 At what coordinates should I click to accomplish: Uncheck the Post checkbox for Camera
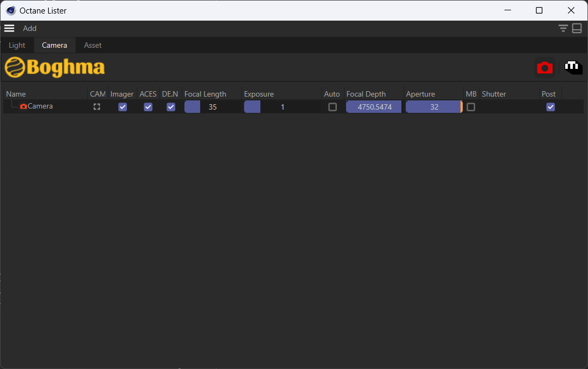(551, 107)
